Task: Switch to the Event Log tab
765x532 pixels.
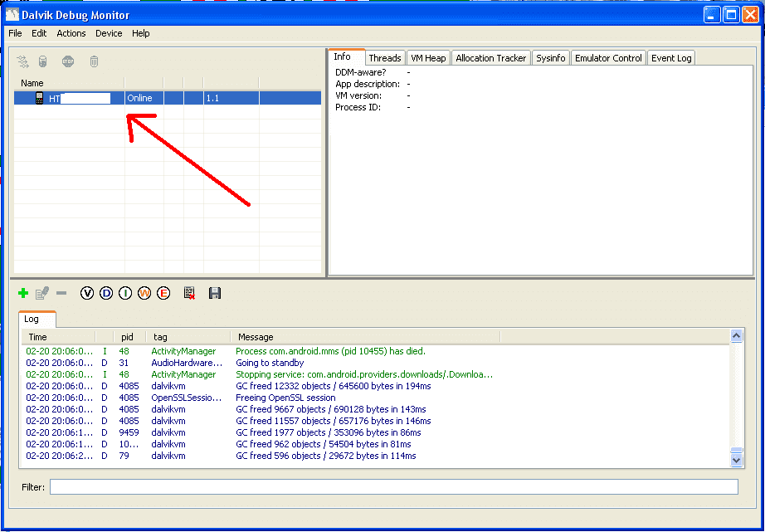Action: [671, 58]
